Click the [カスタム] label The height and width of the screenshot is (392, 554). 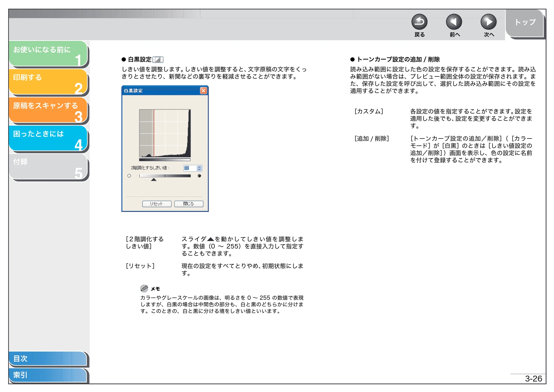tap(369, 111)
